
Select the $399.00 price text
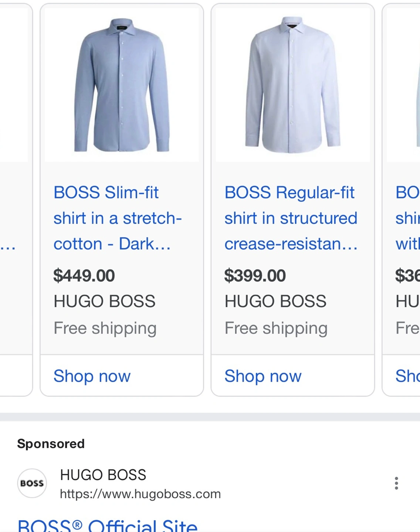click(x=255, y=276)
